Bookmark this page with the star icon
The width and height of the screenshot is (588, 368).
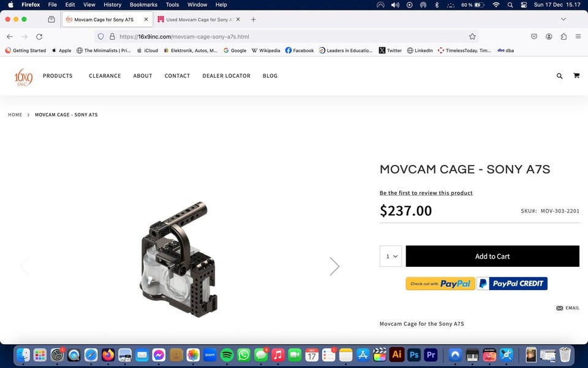(x=472, y=36)
